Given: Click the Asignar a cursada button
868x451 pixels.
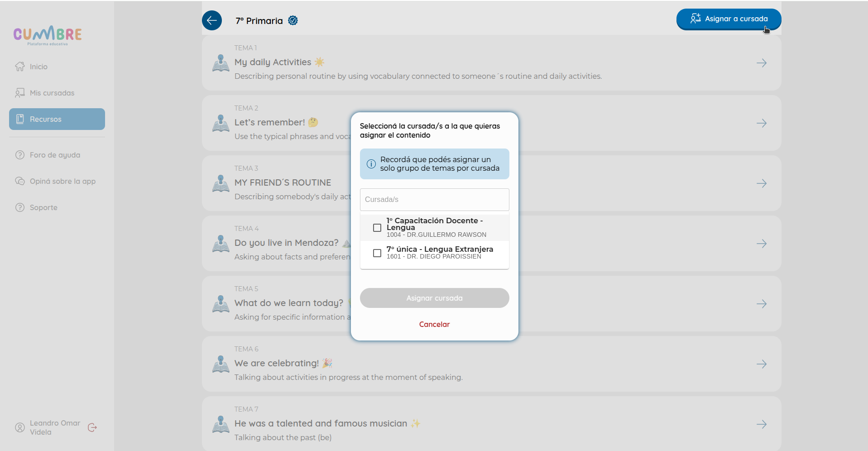Looking at the screenshot, I should [x=729, y=19].
